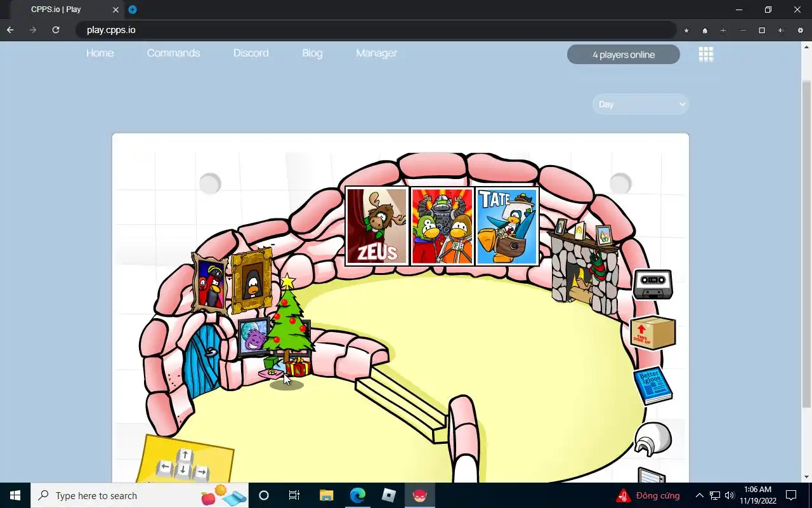Viewport: 812px width, 508px height.
Task: Click the gold-framed black penguin portrait
Action: point(252,281)
